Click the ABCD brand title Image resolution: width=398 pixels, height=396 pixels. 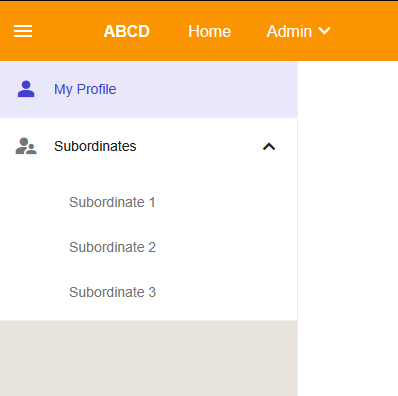coord(127,31)
